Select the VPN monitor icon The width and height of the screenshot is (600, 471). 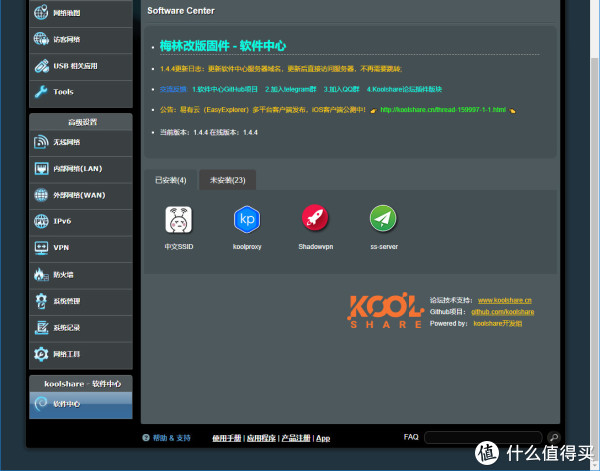pyautogui.click(x=41, y=248)
